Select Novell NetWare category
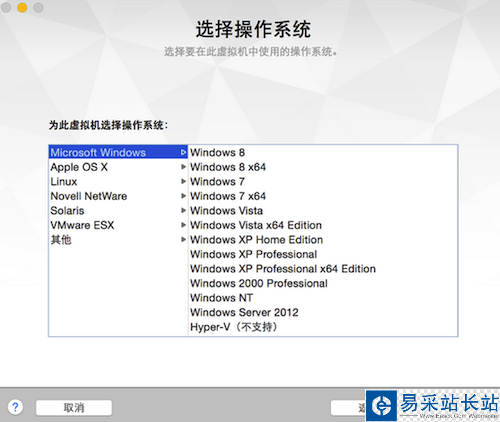The image size is (500, 422). (x=118, y=196)
